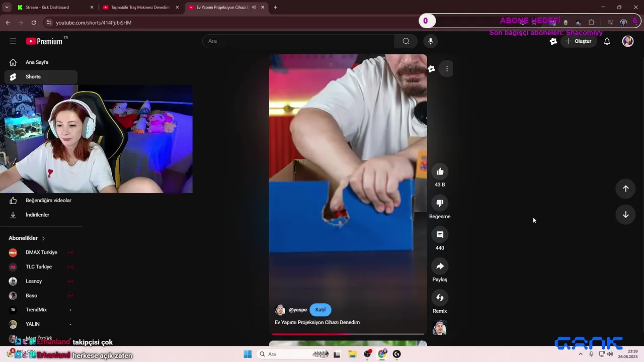644x362 pixels.
Task: Open Beğendiğim videolar playlist
Action: click(x=41, y=201)
